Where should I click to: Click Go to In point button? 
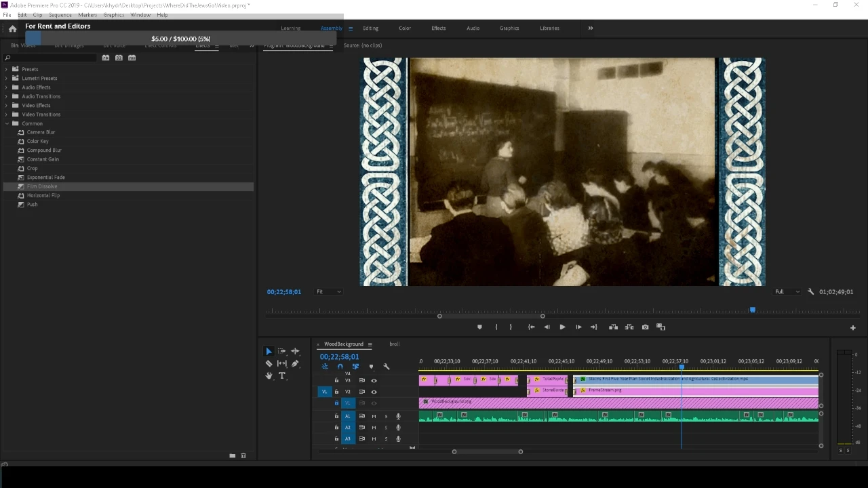pyautogui.click(x=531, y=327)
